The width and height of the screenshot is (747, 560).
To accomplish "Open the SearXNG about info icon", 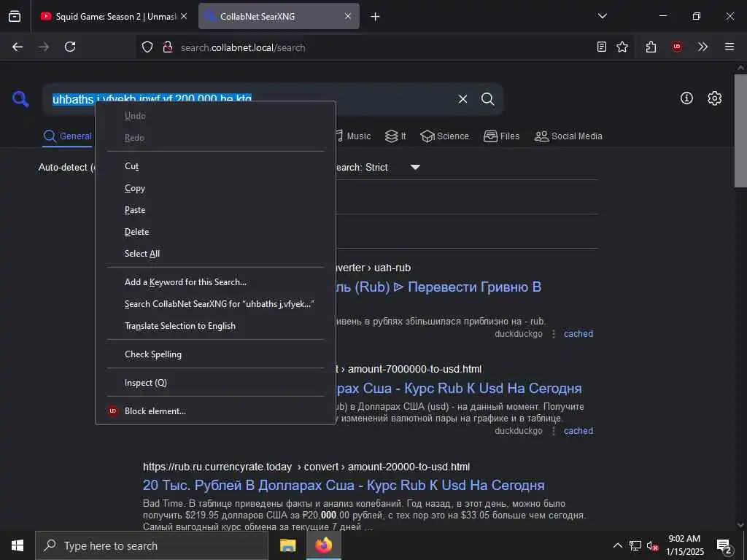I will pos(686,98).
